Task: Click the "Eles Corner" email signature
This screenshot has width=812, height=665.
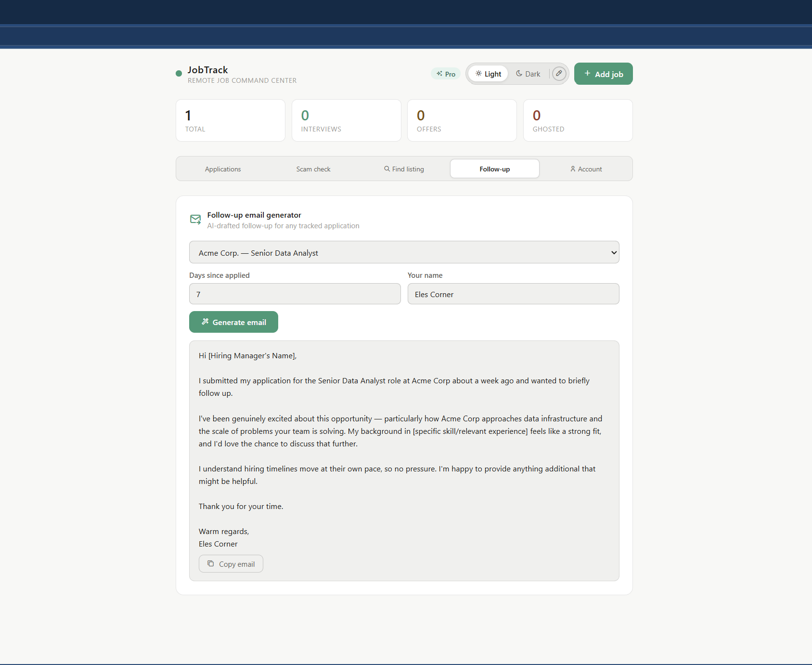Action: tap(218, 544)
